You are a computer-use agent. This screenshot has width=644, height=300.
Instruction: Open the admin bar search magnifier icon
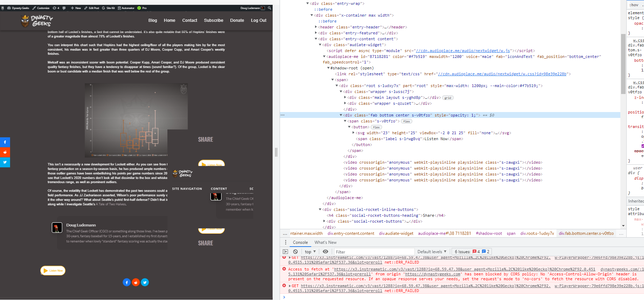[x=269, y=8]
